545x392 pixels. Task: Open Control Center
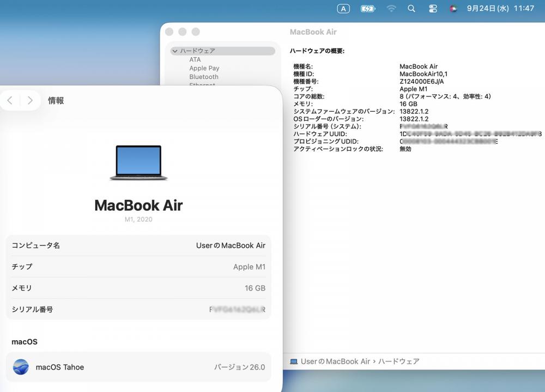click(x=433, y=9)
